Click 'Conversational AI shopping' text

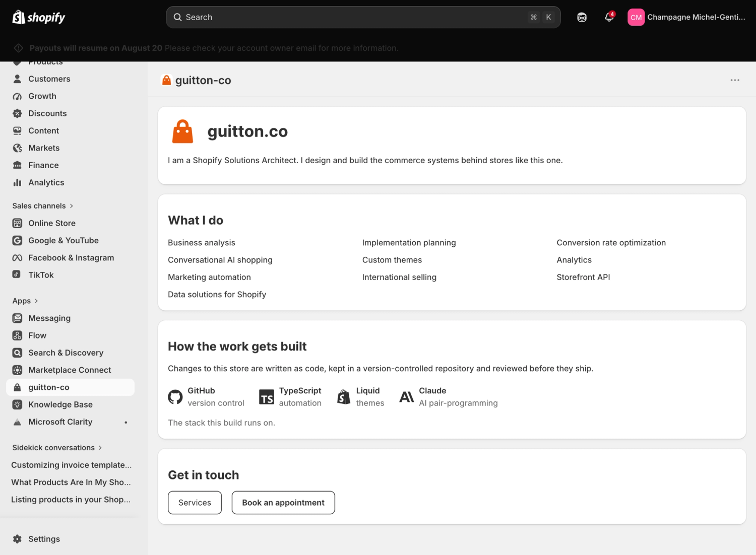point(220,260)
